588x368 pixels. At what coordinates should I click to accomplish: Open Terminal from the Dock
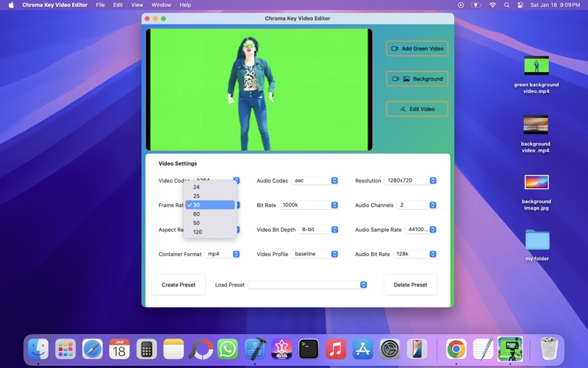pyautogui.click(x=308, y=349)
